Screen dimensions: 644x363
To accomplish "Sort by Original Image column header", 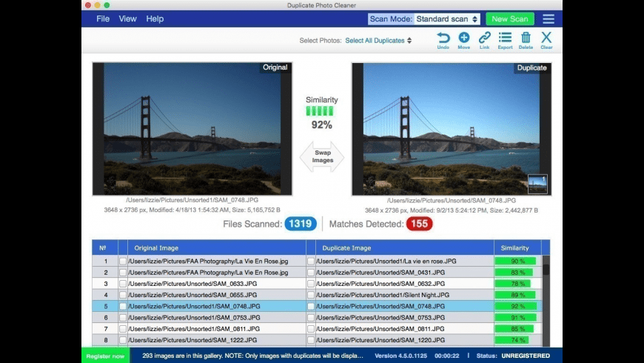I will [x=216, y=248].
